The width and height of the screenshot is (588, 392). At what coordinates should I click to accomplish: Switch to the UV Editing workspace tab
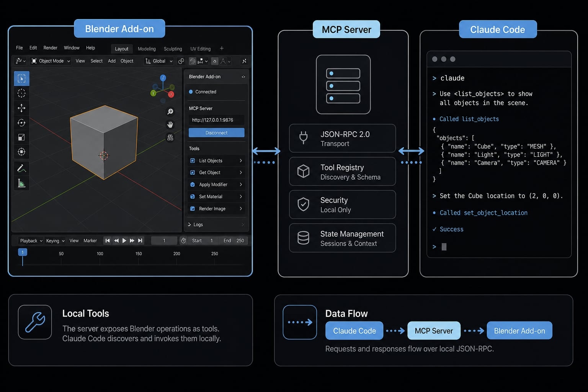[x=201, y=49]
